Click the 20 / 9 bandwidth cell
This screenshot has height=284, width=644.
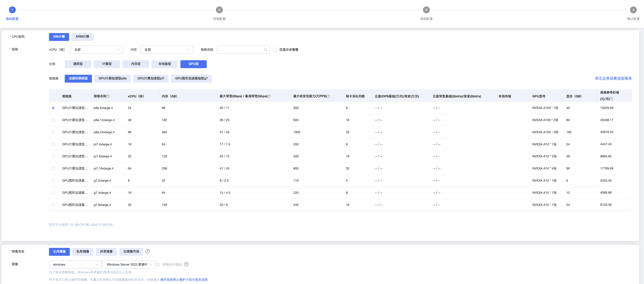click(224, 205)
